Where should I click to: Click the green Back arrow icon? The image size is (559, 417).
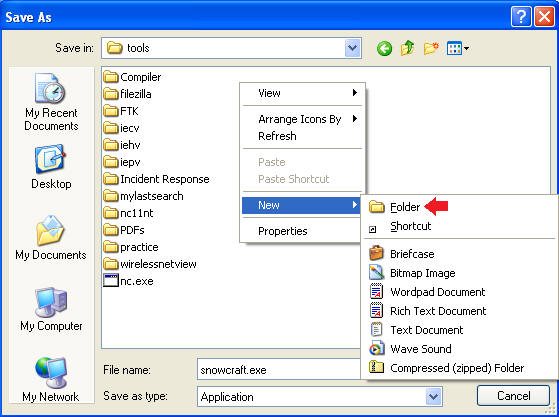(x=384, y=48)
